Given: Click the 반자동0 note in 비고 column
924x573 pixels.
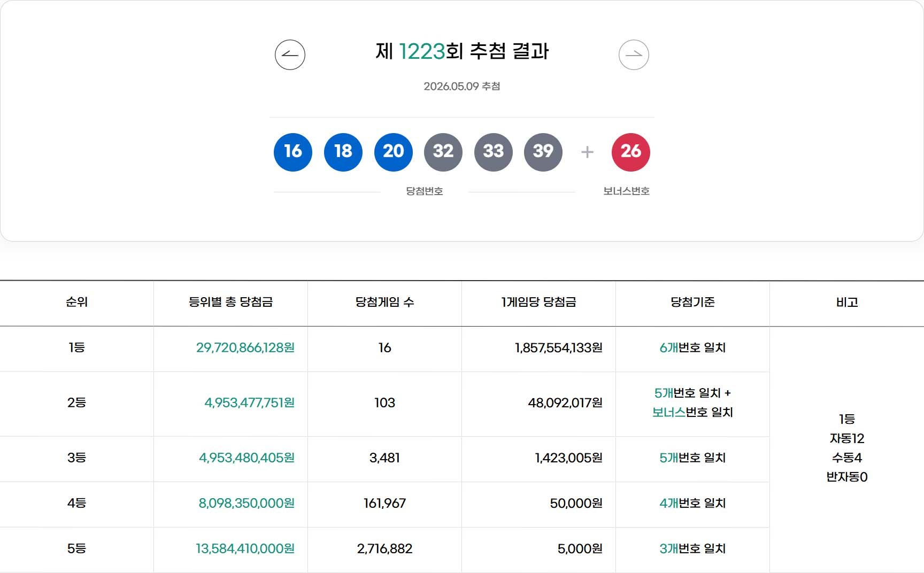Looking at the screenshot, I should point(847,477).
